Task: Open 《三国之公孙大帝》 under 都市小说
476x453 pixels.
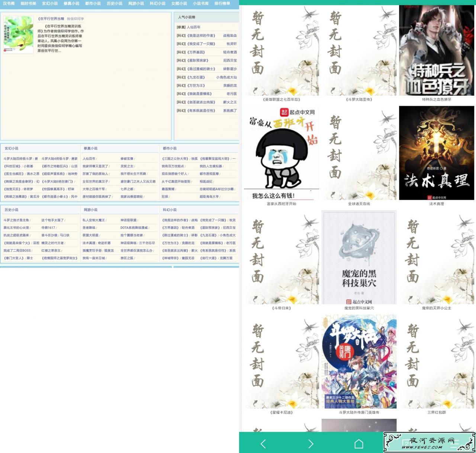Action: 176,159
